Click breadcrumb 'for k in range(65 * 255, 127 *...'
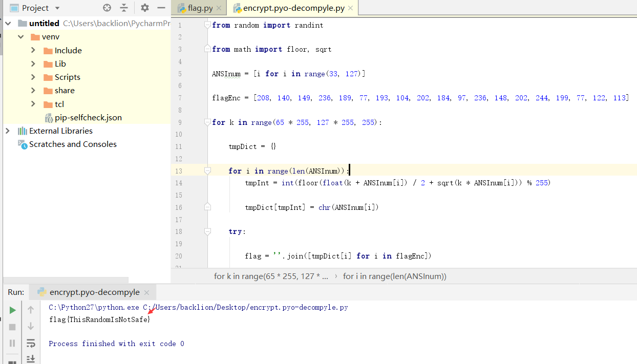The image size is (637, 364). click(271, 276)
